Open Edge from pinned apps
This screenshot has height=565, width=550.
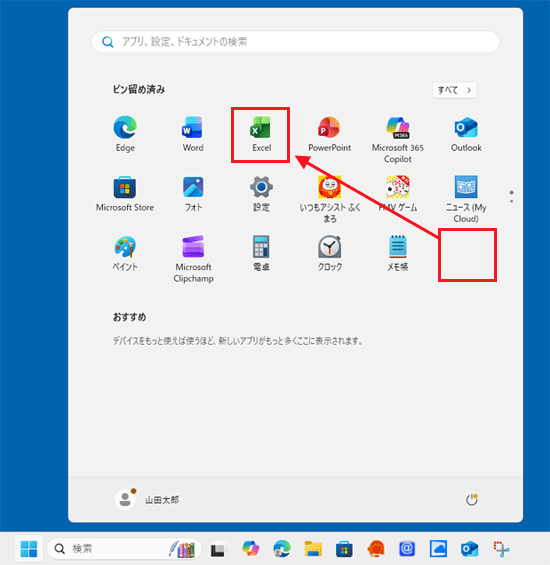click(x=125, y=134)
